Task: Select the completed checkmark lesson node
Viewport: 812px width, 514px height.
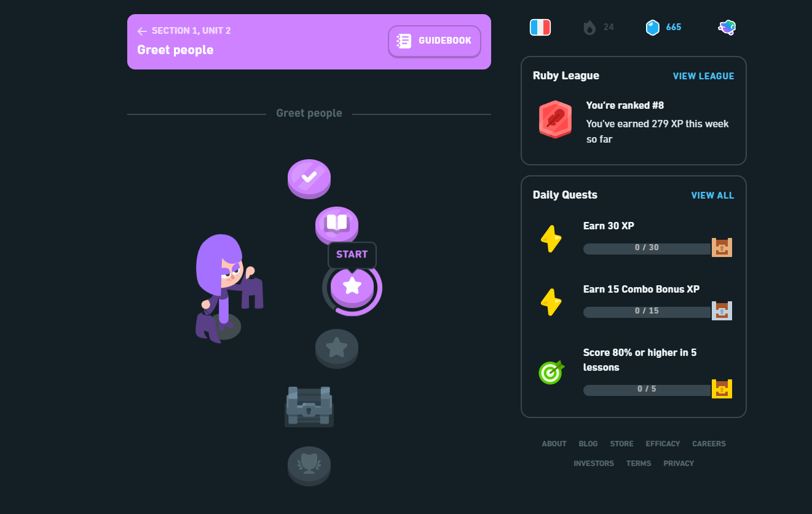Action: pos(309,178)
